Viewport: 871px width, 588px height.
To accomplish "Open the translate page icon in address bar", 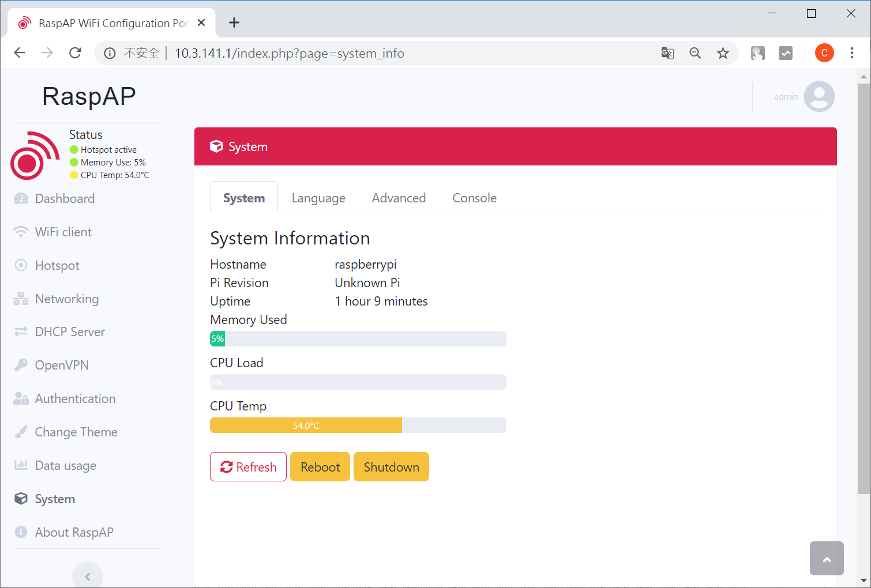I will (667, 53).
